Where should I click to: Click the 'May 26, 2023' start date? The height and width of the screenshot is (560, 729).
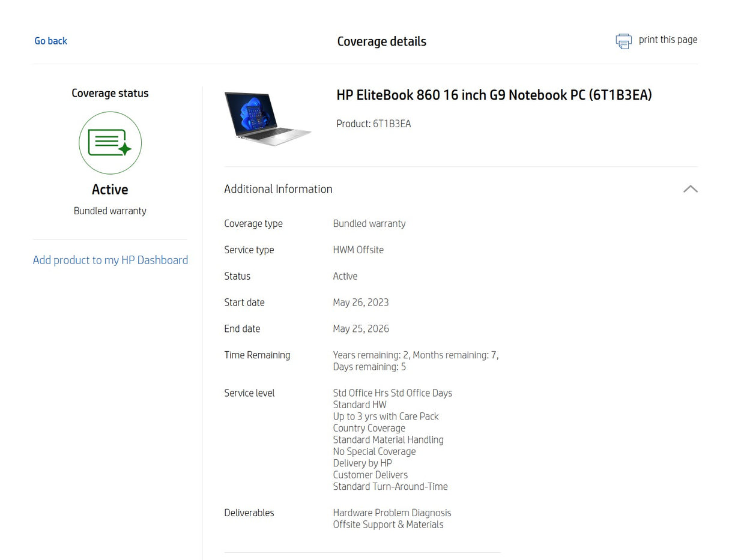(x=361, y=303)
